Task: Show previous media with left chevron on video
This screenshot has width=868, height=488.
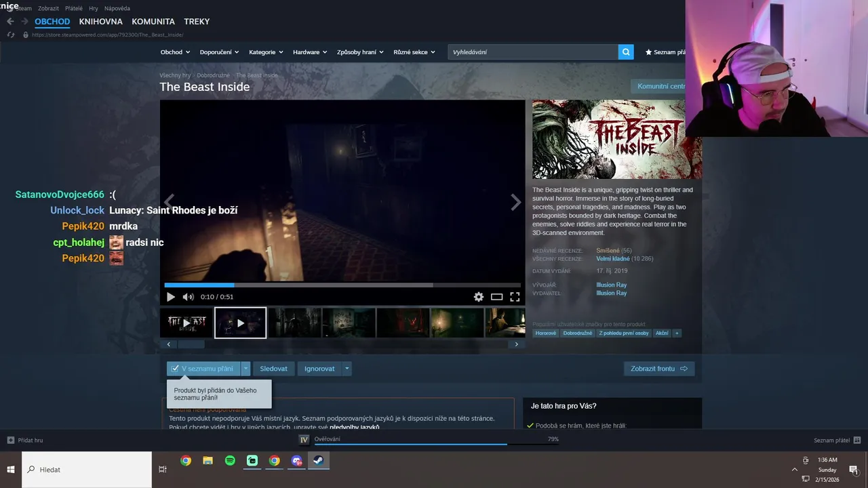Action: (x=169, y=201)
